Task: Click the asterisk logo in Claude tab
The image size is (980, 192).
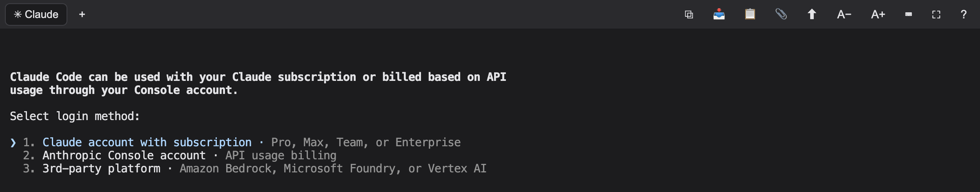Action: click(x=18, y=14)
